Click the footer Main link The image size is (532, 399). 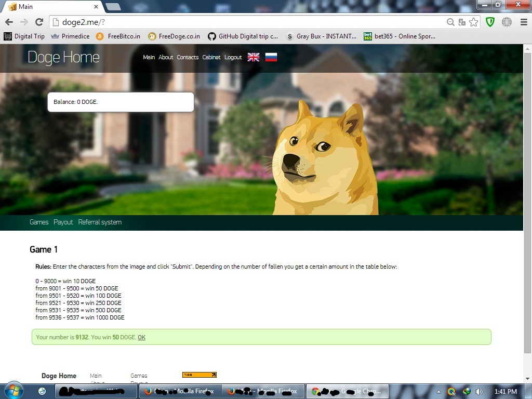tap(96, 376)
